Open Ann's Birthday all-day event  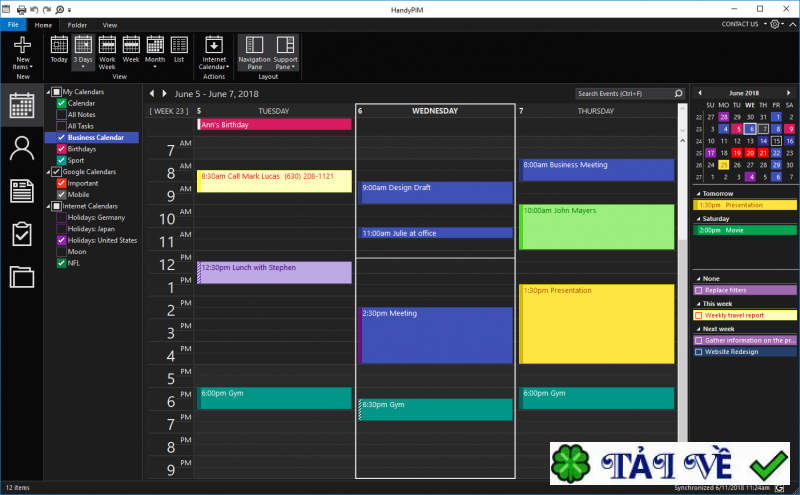274,125
